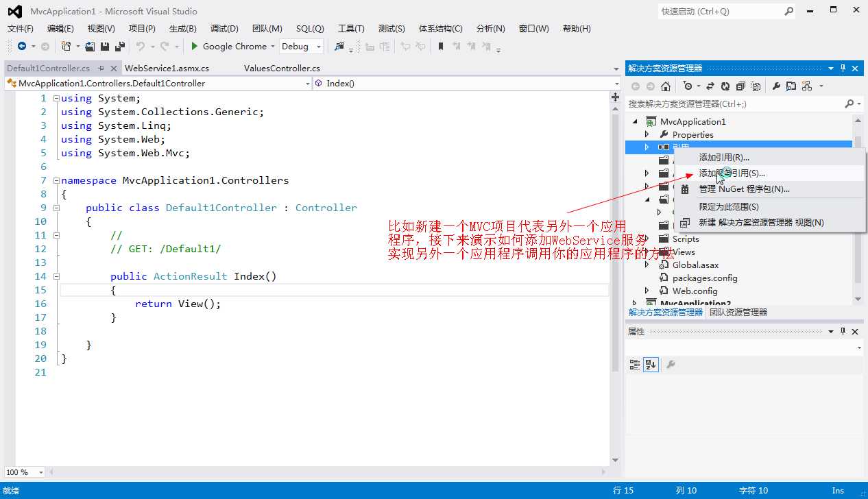This screenshot has width=868, height=499.
Task: Choose 新建 解决方案资源管理器 视图(N)
Action: 761,223
